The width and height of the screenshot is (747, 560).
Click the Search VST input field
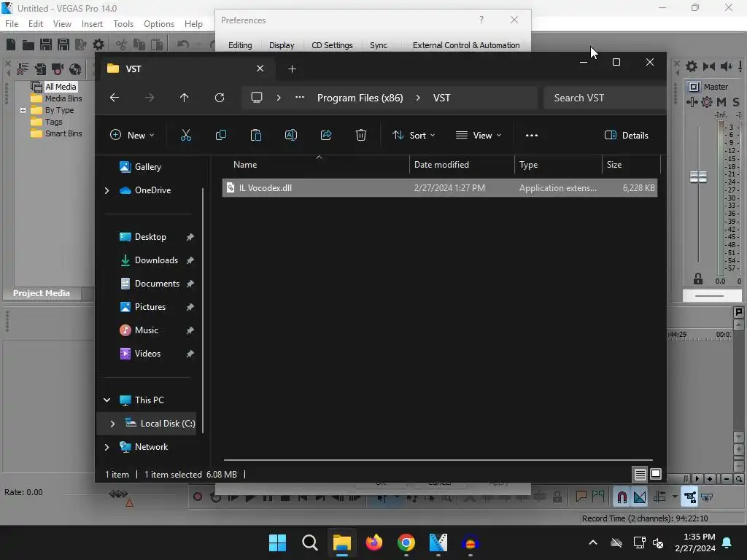pyautogui.click(x=605, y=98)
